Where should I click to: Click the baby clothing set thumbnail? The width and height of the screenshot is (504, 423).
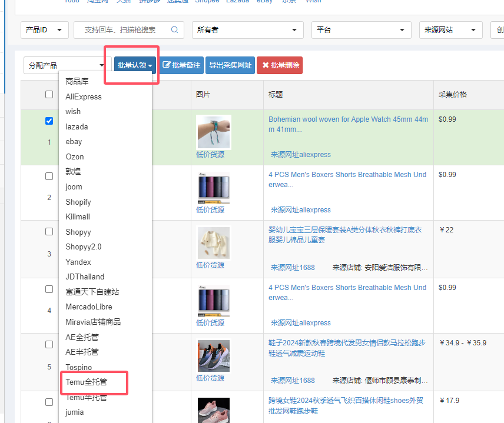pos(214,243)
